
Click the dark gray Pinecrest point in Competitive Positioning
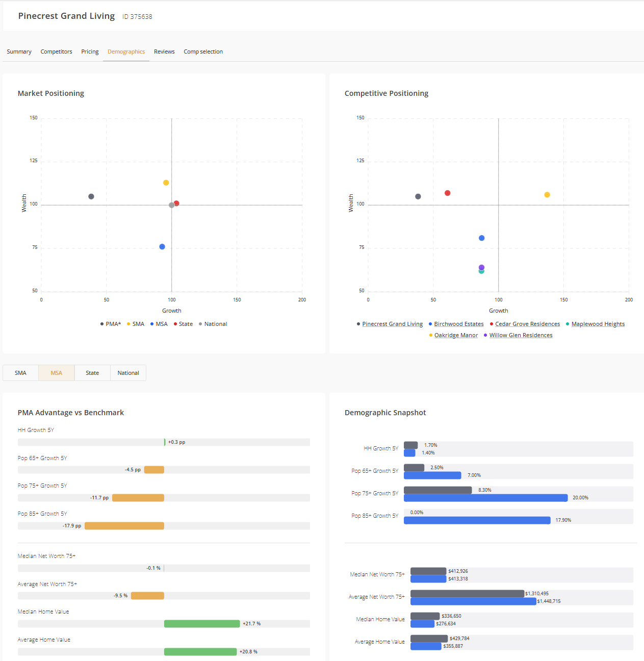(418, 196)
